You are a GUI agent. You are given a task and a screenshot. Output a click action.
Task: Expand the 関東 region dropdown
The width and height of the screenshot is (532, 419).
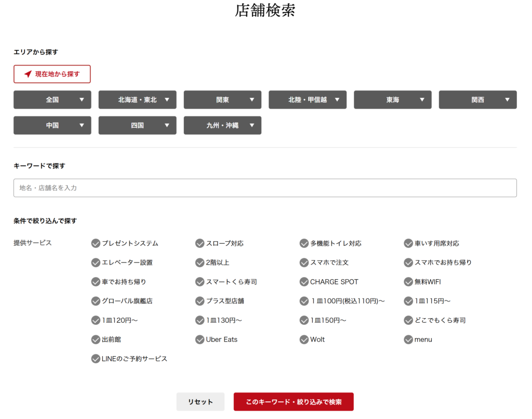pos(222,99)
